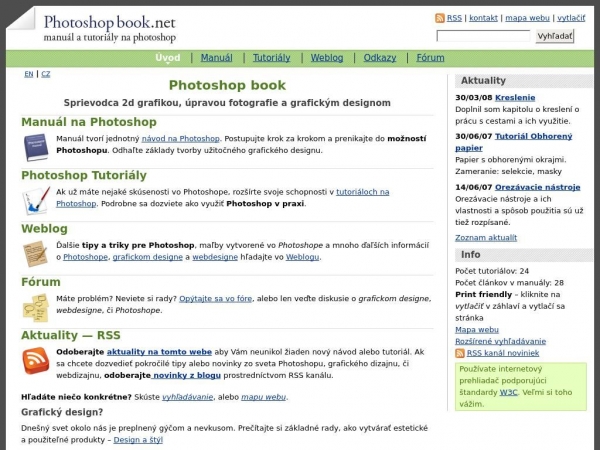Viewport: 600px width, 450px height.
Task: Follow the grafickom designe link
Action: pyautogui.click(x=148, y=257)
